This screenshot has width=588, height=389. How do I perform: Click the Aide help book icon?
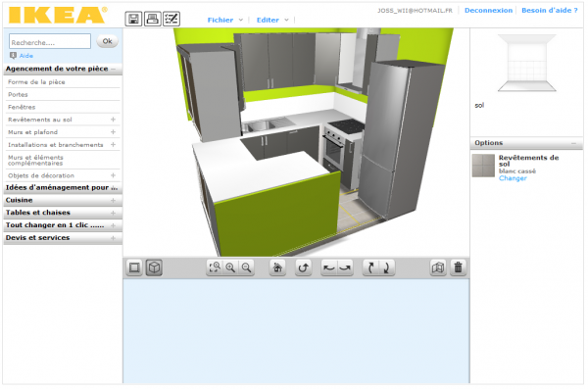(x=13, y=56)
